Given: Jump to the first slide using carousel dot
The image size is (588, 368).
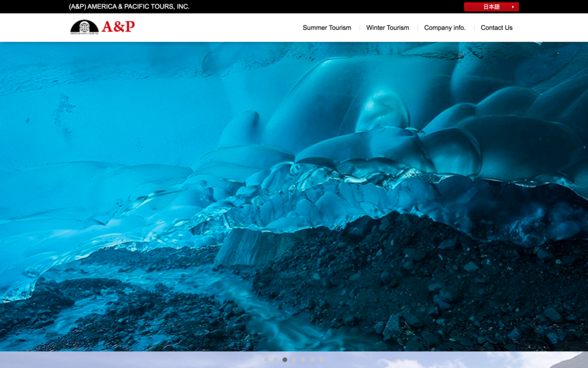Looking at the screenshot, I should tap(266, 360).
